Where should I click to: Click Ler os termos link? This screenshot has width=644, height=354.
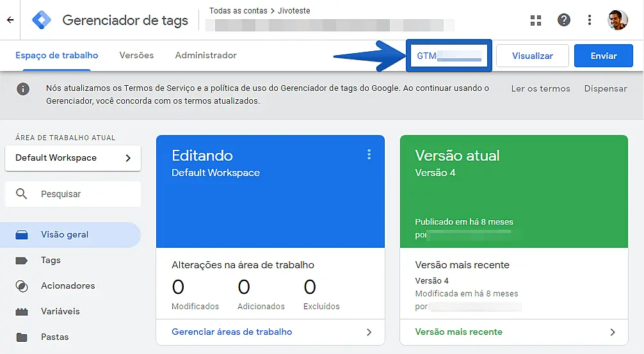coord(540,89)
